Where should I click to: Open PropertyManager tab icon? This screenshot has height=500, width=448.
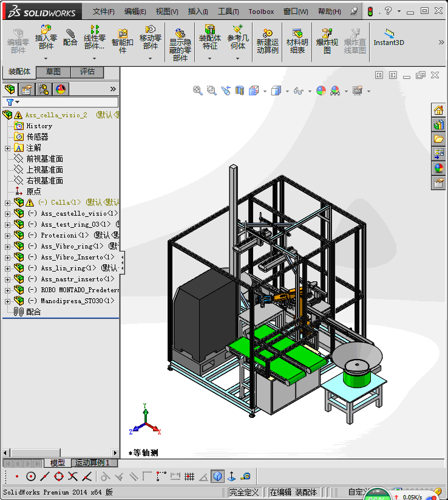point(27,89)
